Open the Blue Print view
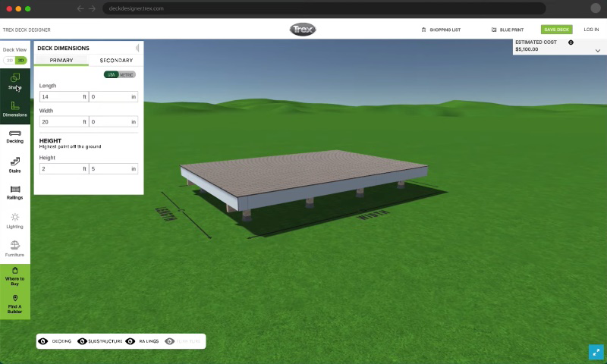The width and height of the screenshot is (607, 364). click(508, 30)
